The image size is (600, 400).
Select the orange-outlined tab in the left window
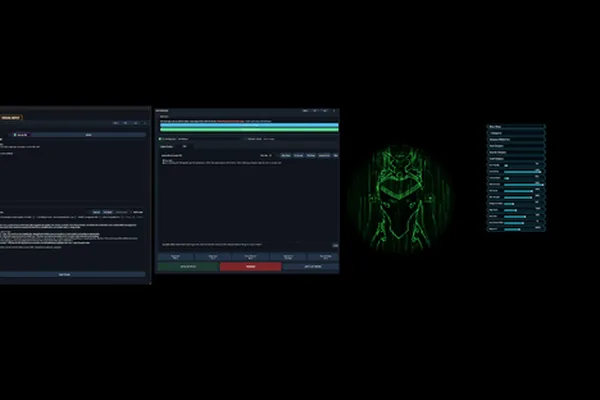(11, 118)
